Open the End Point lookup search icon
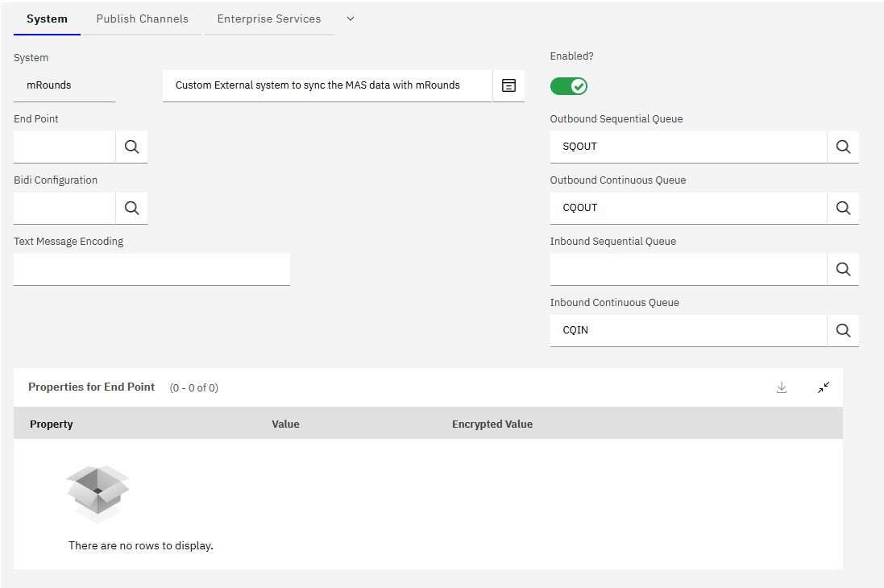This screenshot has height=588, width=884. [x=132, y=147]
